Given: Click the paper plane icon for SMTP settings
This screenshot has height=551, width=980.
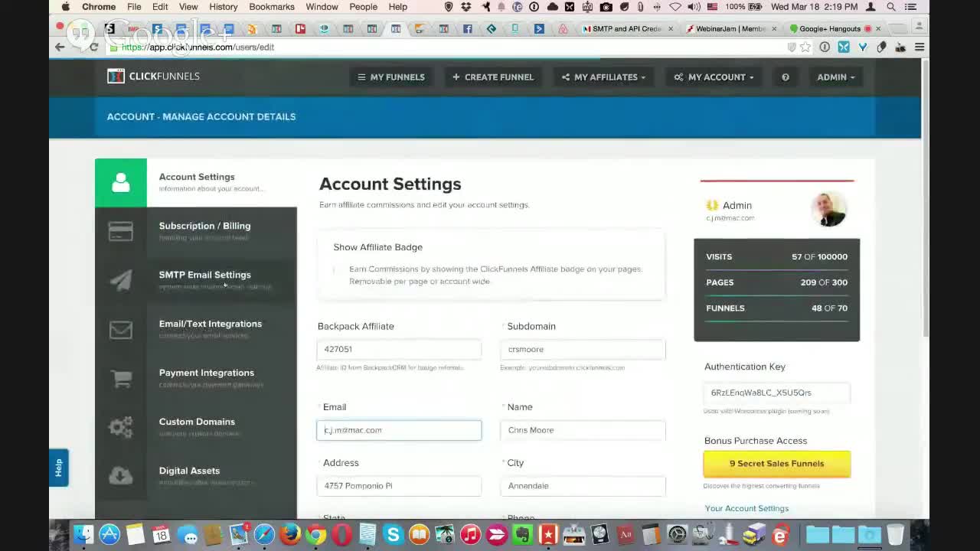Looking at the screenshot, I should (x=121, y=281).
